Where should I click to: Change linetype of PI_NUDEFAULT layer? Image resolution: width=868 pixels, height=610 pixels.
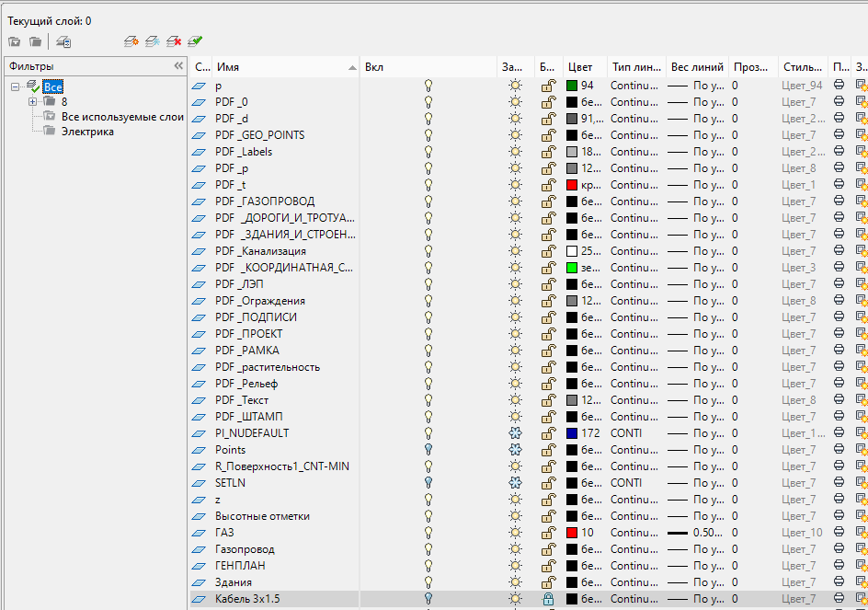pos(626,433)
